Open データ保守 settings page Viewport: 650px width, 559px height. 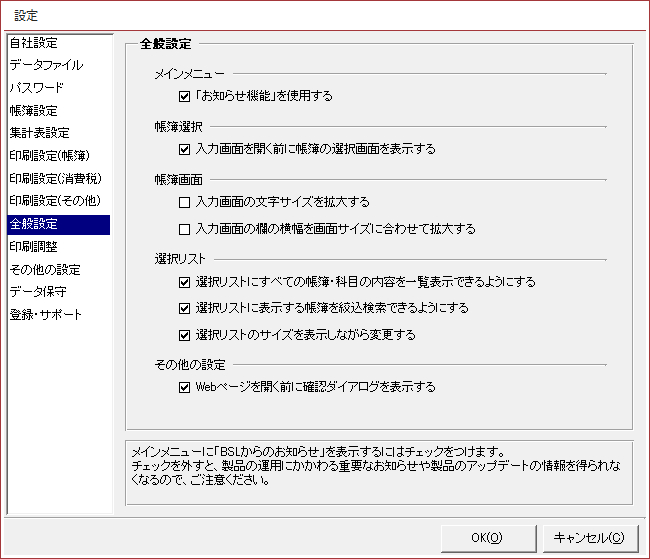tap(39, 292)
